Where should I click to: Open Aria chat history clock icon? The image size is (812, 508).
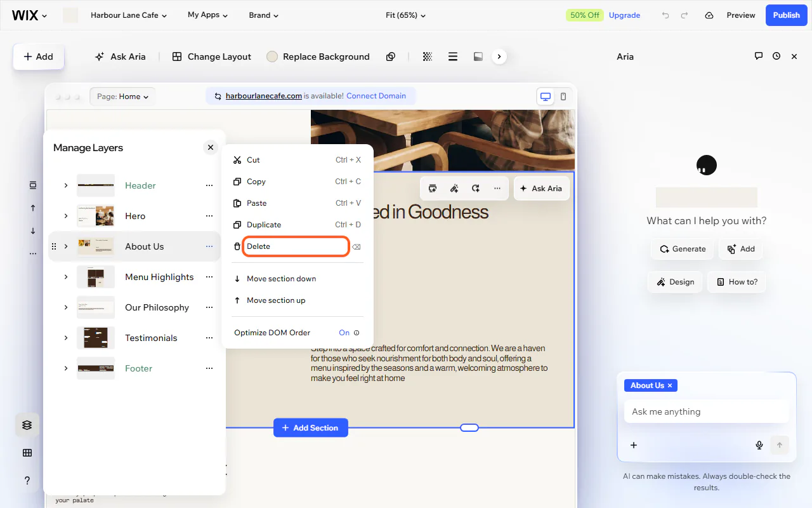(776, 56)
